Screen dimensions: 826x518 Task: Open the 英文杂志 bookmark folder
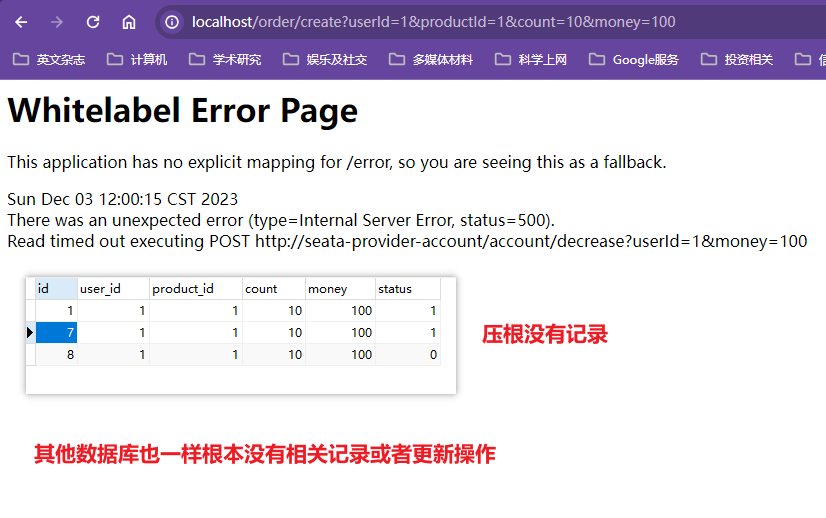[50, 59]
